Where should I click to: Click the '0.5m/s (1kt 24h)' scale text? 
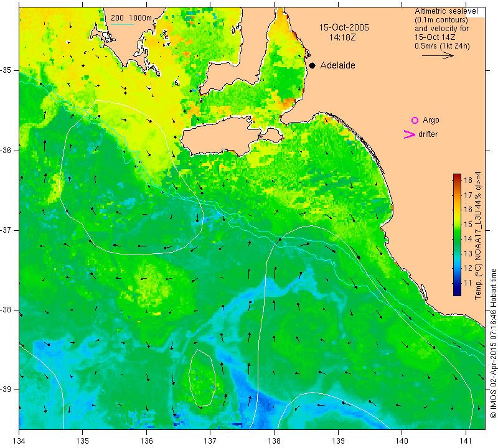click(442, 46)
